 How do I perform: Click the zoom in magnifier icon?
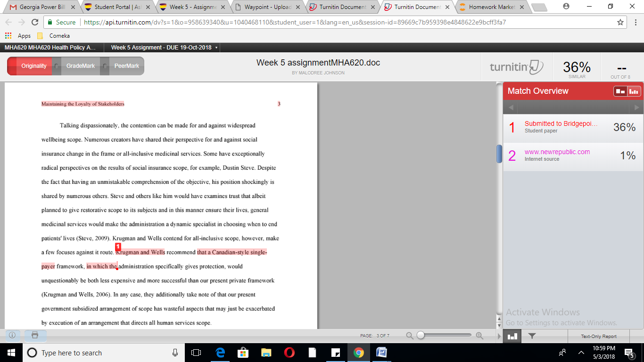(x=480, y=336)
